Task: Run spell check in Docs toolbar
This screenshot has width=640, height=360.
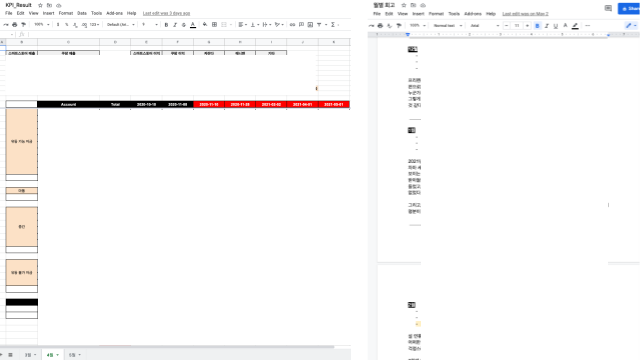Action: click(389, 25)
